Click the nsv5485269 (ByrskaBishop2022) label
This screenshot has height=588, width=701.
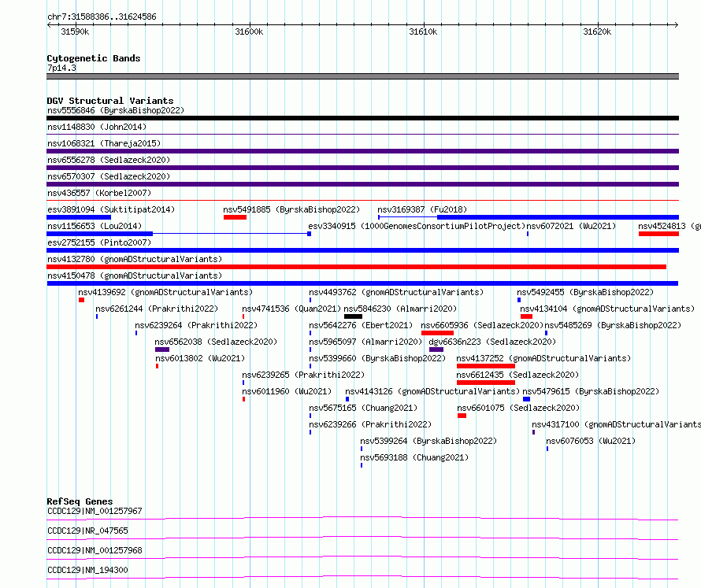click(613, 325)
